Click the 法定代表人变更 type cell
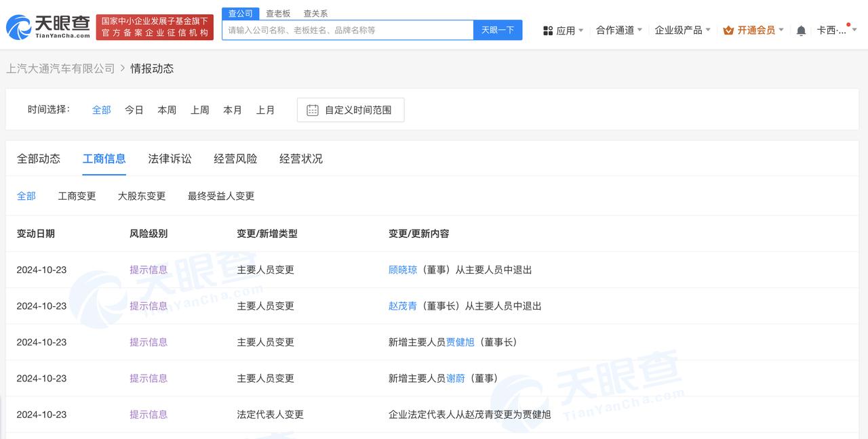The image size is (868, 439). click(271, 415)
